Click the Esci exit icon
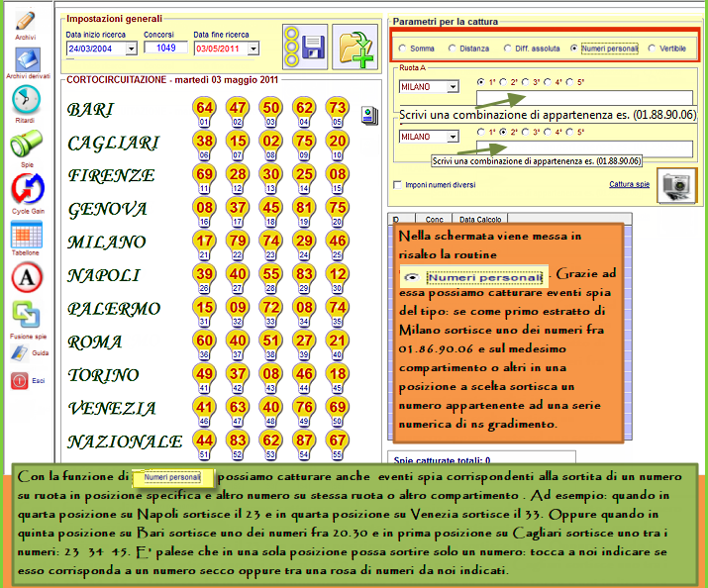 tap(19, 380)
